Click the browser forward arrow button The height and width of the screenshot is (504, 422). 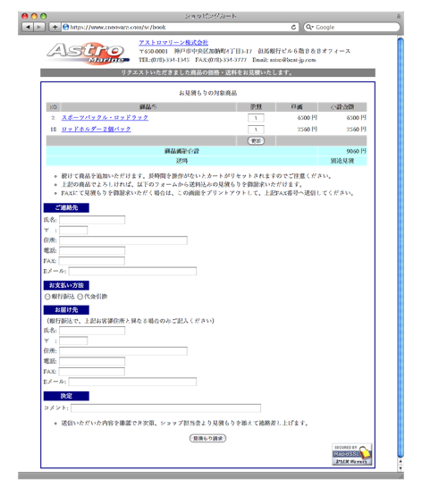(39, 27)
